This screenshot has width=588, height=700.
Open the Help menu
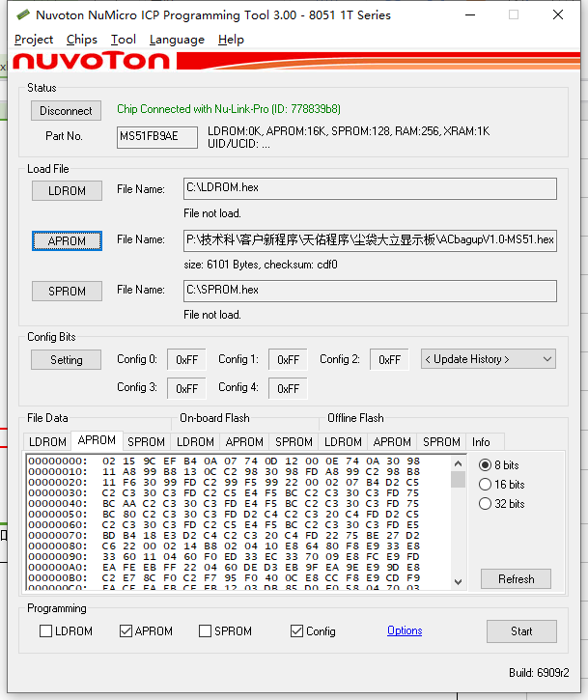tap(231, 40)
